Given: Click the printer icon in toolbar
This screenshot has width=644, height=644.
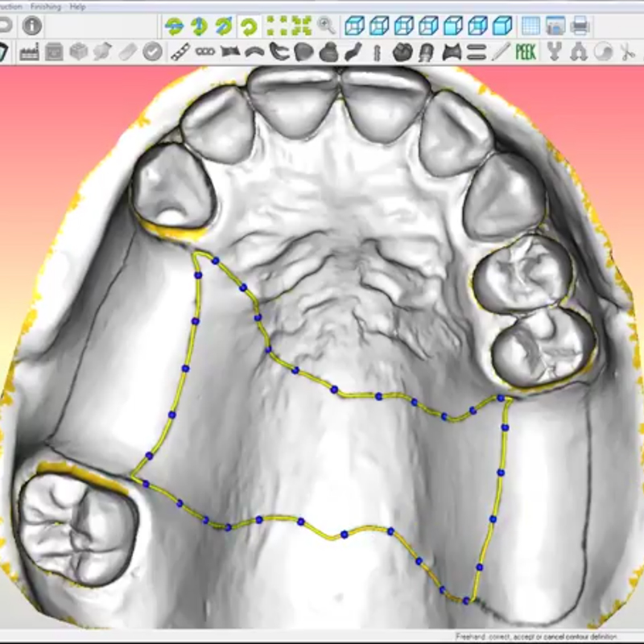Looking at the screenshot, I should pos(579,26).
